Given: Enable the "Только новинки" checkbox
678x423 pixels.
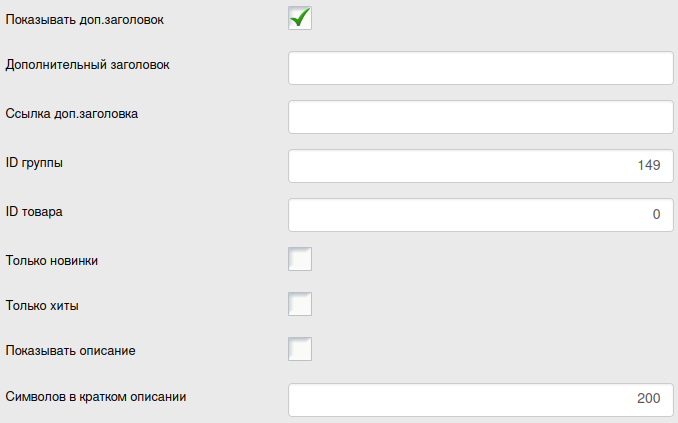Looking at the screenshot, I should click(x=300, y=260).
